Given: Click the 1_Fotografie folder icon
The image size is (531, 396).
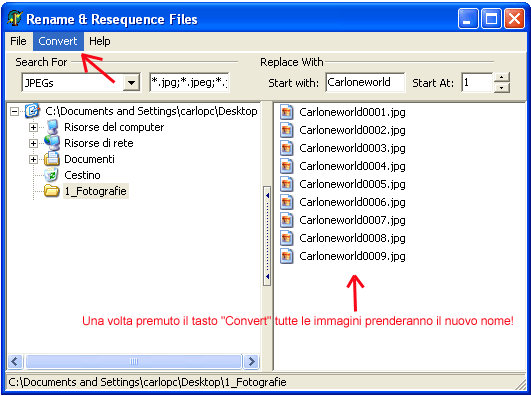Looking at the screenshot, I should click(52, 191).
